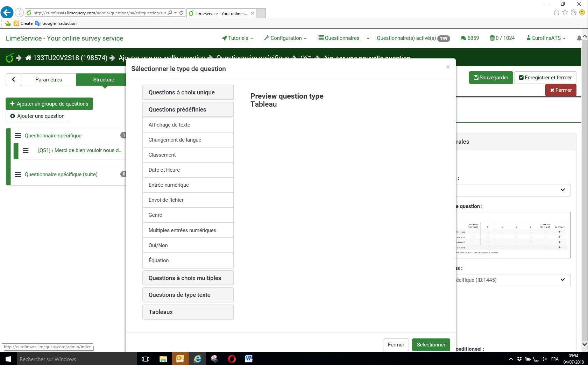The image size is (588, 365).
Task: Click the home icon beside survey name
Action: (28, 58)
